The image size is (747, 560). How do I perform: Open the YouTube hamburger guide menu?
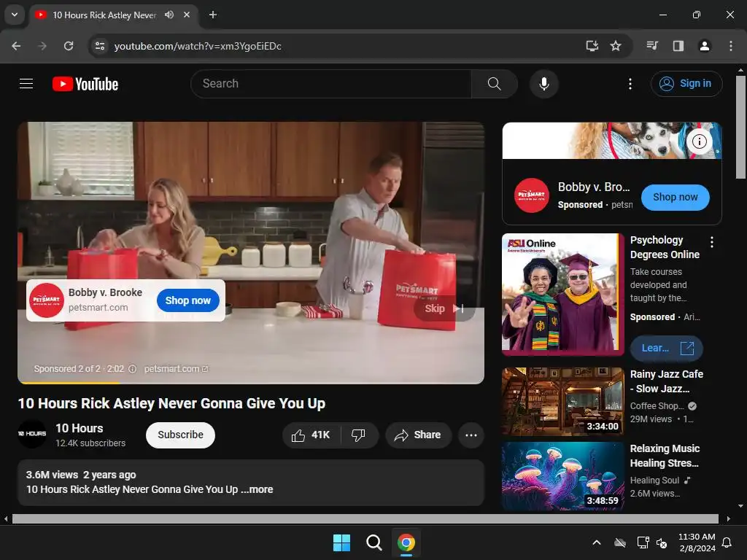(26, 84)
